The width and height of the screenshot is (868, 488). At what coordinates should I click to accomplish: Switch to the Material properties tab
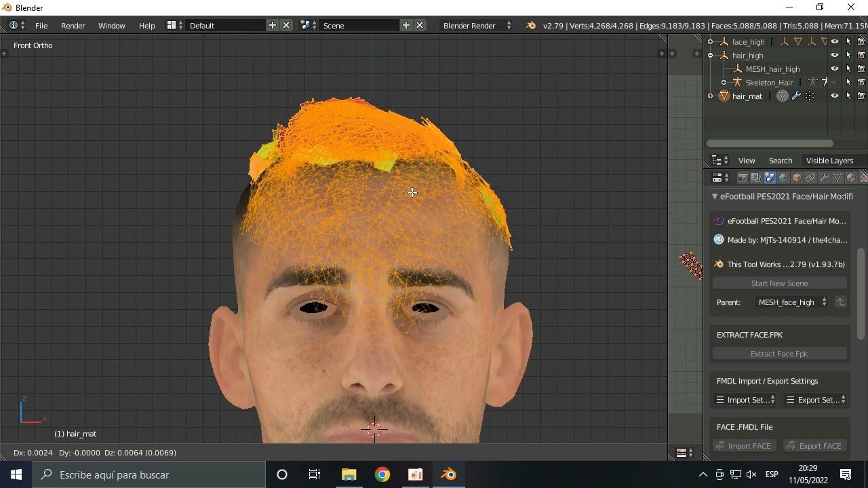(851, 178)
